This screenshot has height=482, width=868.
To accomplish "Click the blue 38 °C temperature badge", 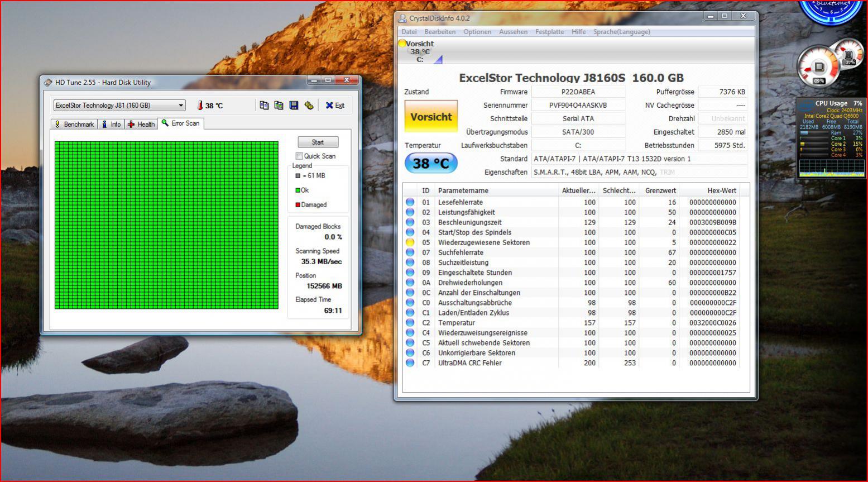I will point(431,163).
